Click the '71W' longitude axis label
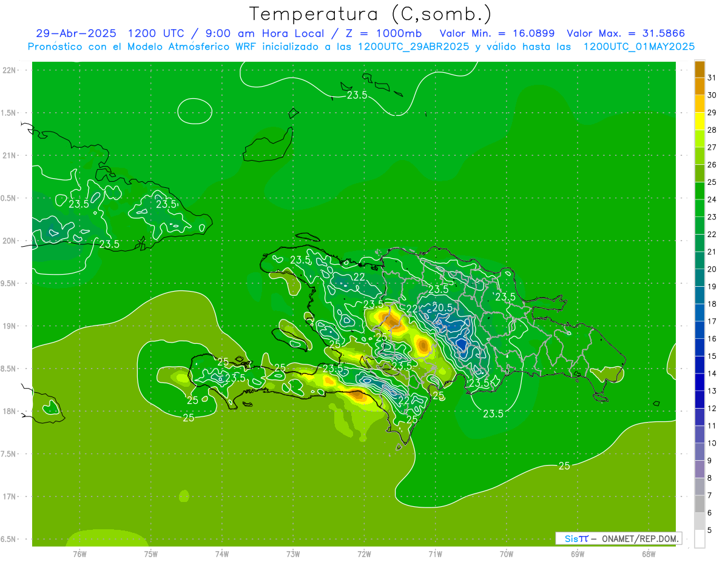This screenshot has width=728, height=562. [x=435, y=554]
